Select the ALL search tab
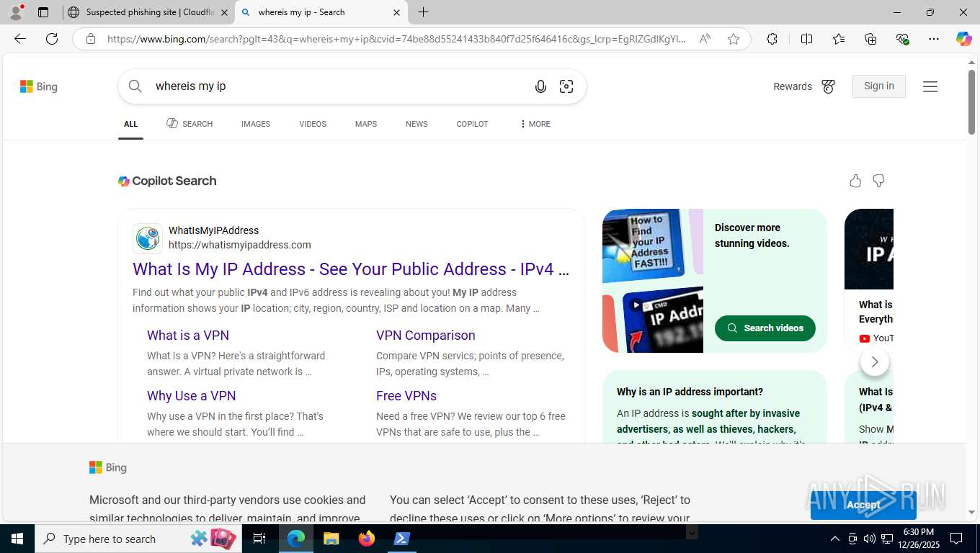 pyautogui.click(x=130, y=124)
